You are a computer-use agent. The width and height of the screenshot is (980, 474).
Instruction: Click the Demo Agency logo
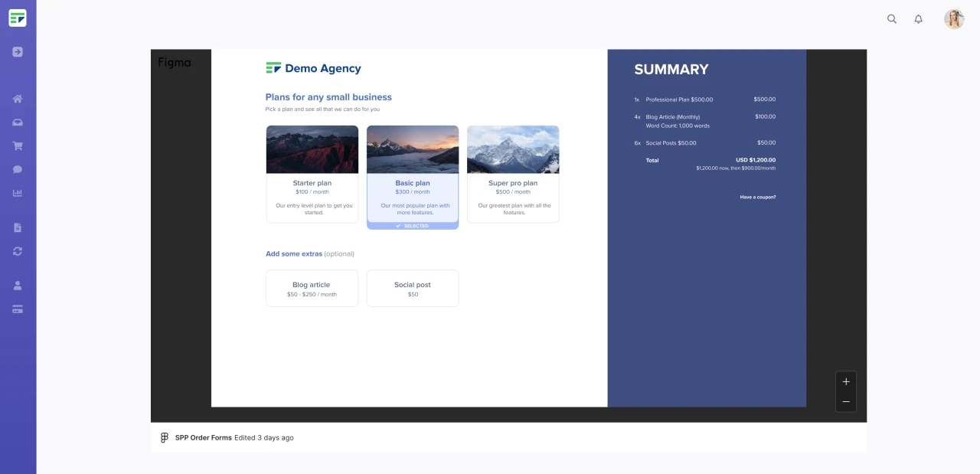pos(313,68)
